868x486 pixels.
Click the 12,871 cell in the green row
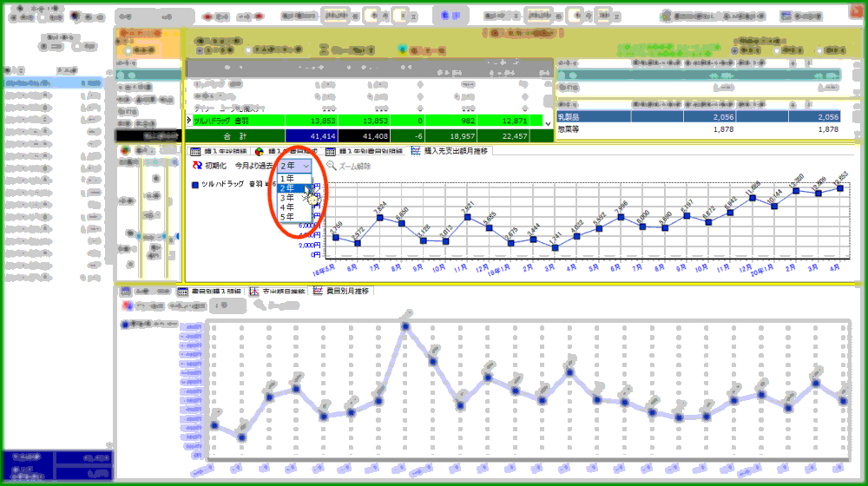pyautogui.click(x=503, y=121)
